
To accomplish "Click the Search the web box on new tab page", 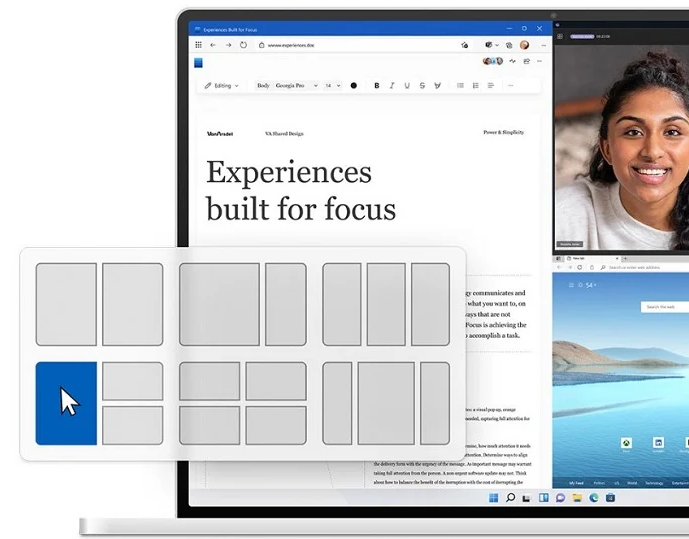I will coord(664,307).
